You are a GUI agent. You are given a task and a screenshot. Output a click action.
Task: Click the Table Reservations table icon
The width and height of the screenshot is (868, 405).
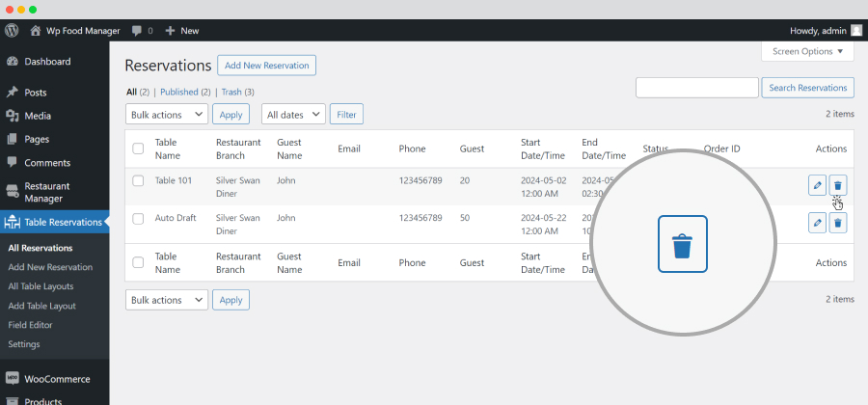click(13, 222)
